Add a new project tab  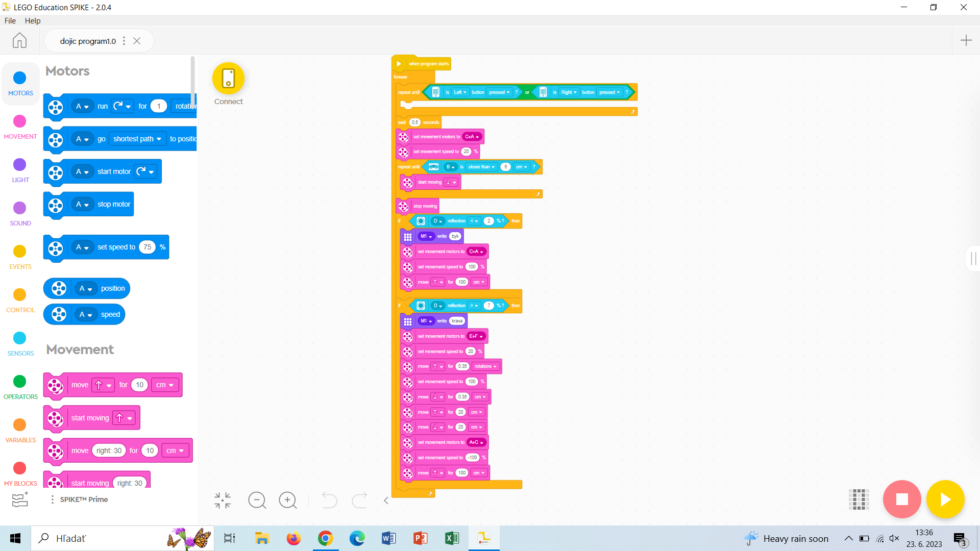966,41
